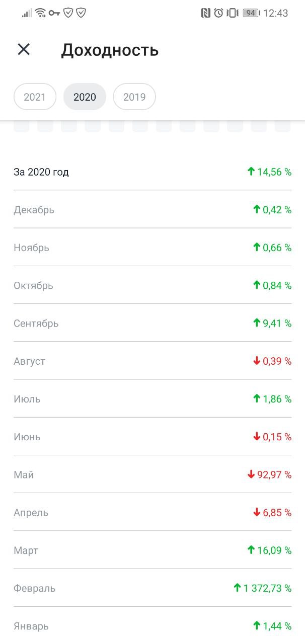
Task: Tap the NFC icon in the status bar
Action: click(x=205, y=13)
